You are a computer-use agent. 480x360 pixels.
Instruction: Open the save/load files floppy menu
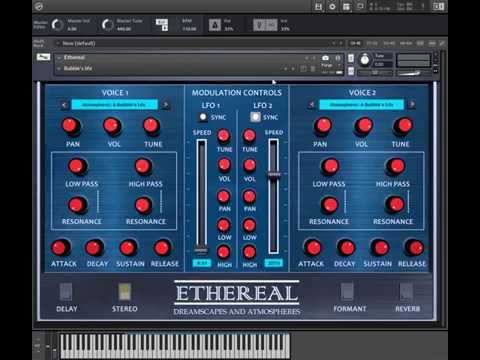click(318, 6)
